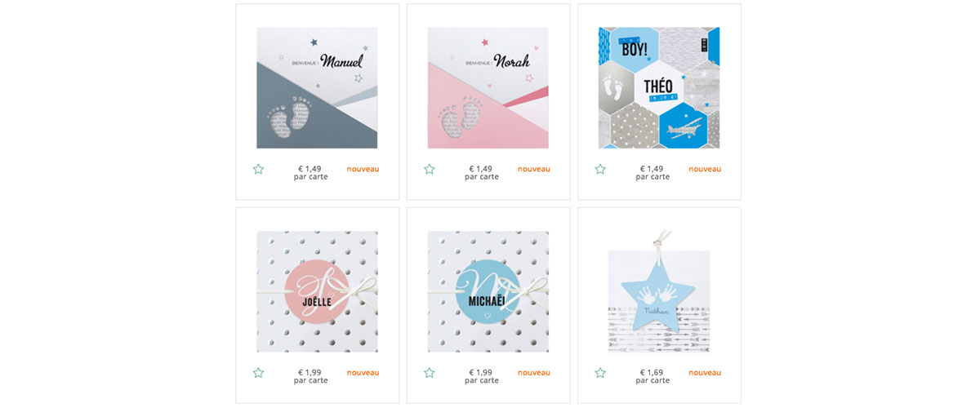Open the Manuel grey footprint card thumbnail
The width and height of the screenshot is (980, 408).
[x=317, y=88]
